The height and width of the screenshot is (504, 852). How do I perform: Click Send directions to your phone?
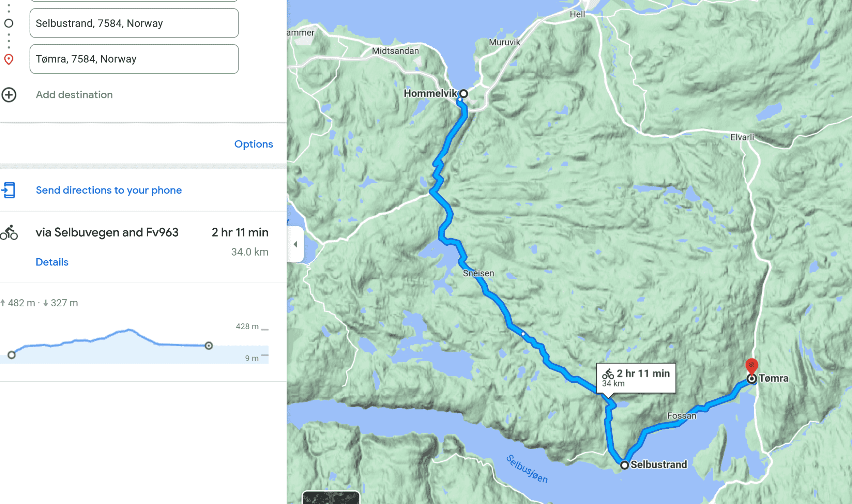[109, 190]
